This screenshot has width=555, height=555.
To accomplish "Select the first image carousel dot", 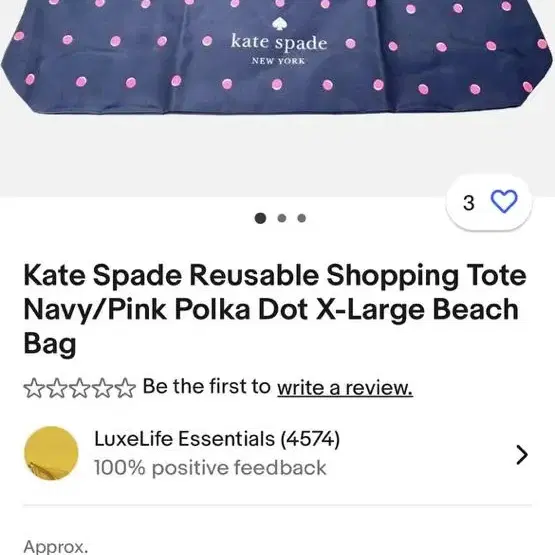I will click(260, 218).
